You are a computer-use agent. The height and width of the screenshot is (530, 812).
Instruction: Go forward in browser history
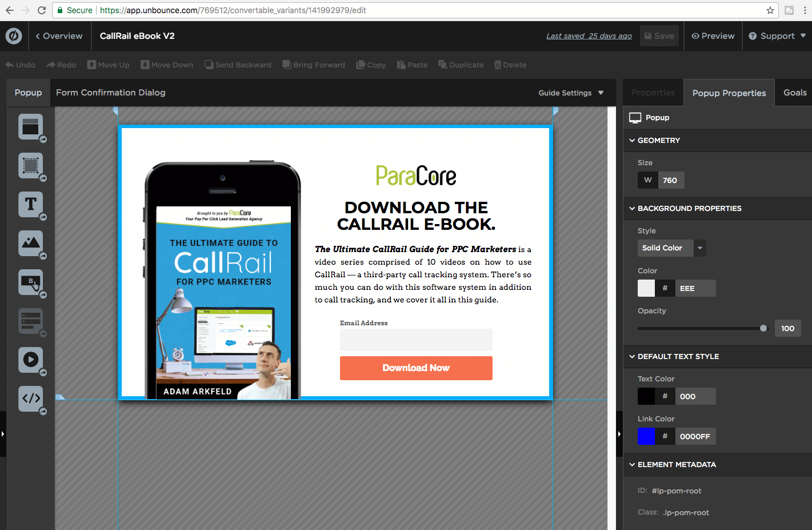pos(26,10)
